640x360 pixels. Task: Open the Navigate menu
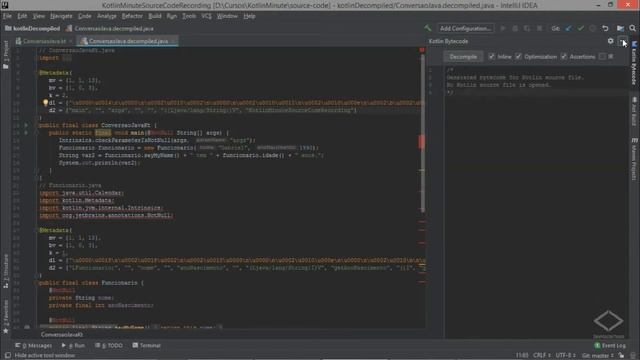coord(61,16)
